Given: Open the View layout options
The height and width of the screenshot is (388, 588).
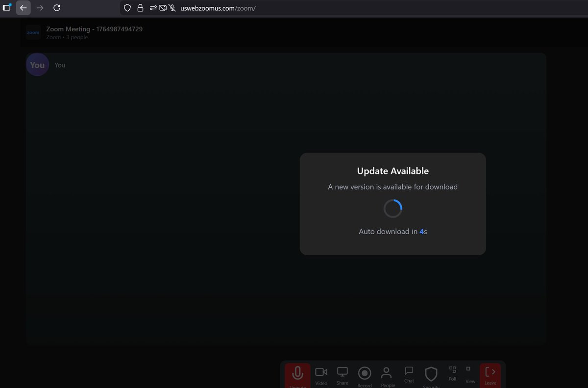Looking at the screenshot, I should pyautogui.click(x=470, y=375).
